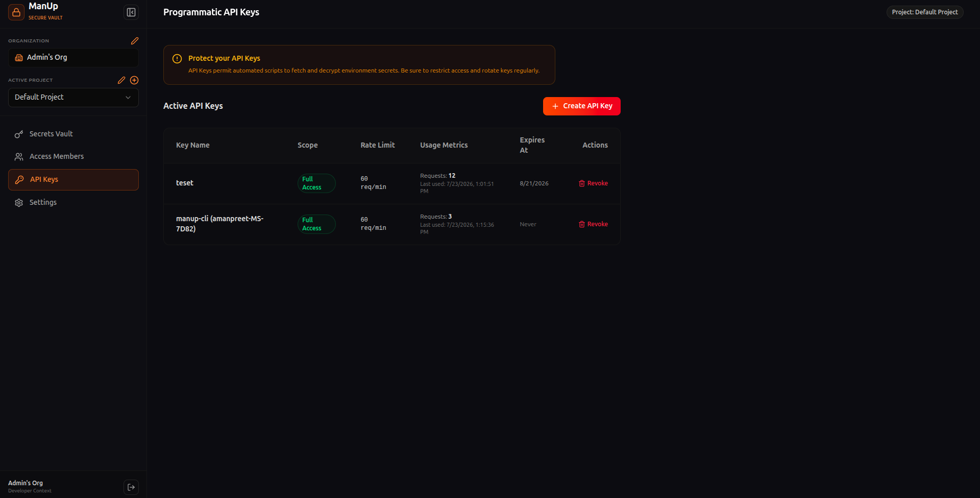Click manup-cli row's 60 req/min rate limit
The width and height of the screenshot is (980, 498).
(374, 224)
